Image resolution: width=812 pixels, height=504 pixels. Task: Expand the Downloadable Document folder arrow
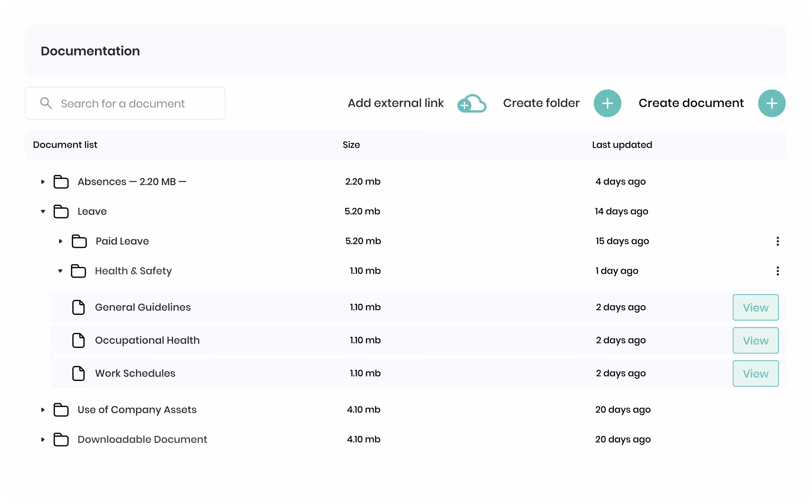(43, 440)
